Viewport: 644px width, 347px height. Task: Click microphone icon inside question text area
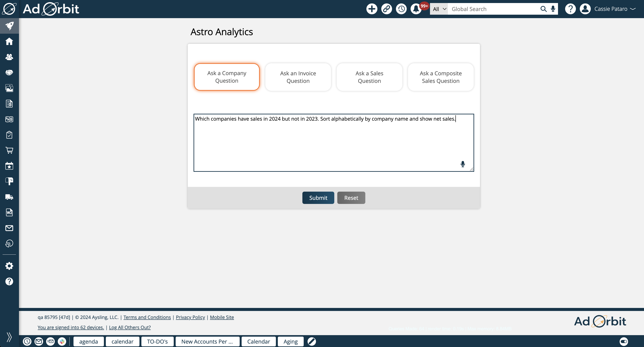pyautogui.click(x=463, y=164)
